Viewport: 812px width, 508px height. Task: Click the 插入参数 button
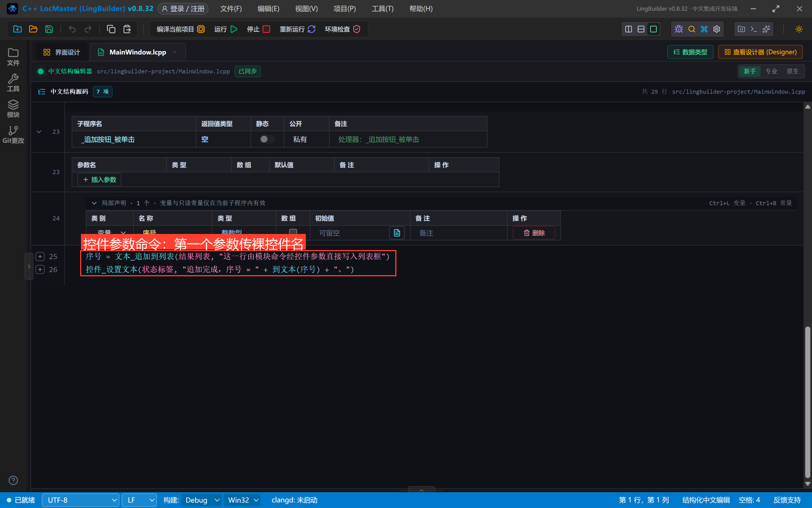coord(99,179)
